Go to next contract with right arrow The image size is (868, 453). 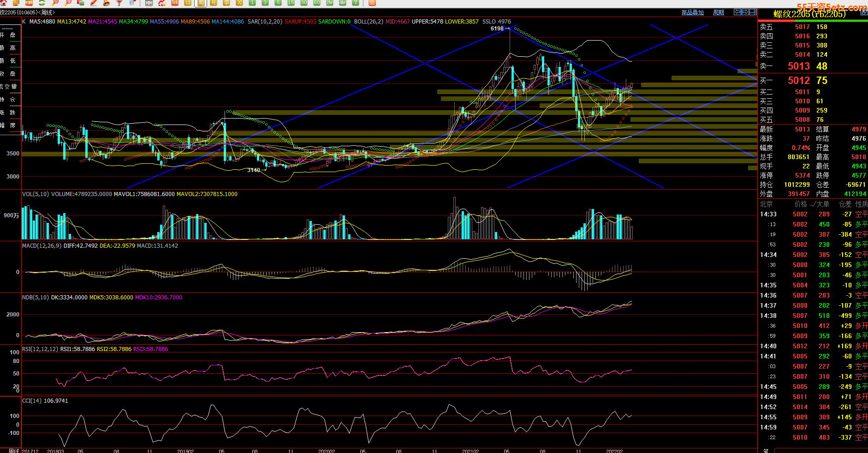tap(745, 12)
